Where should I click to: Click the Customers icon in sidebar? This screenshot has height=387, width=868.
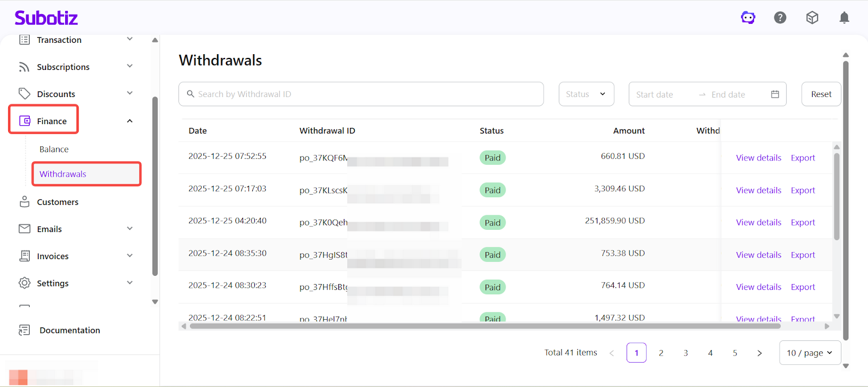24,202
